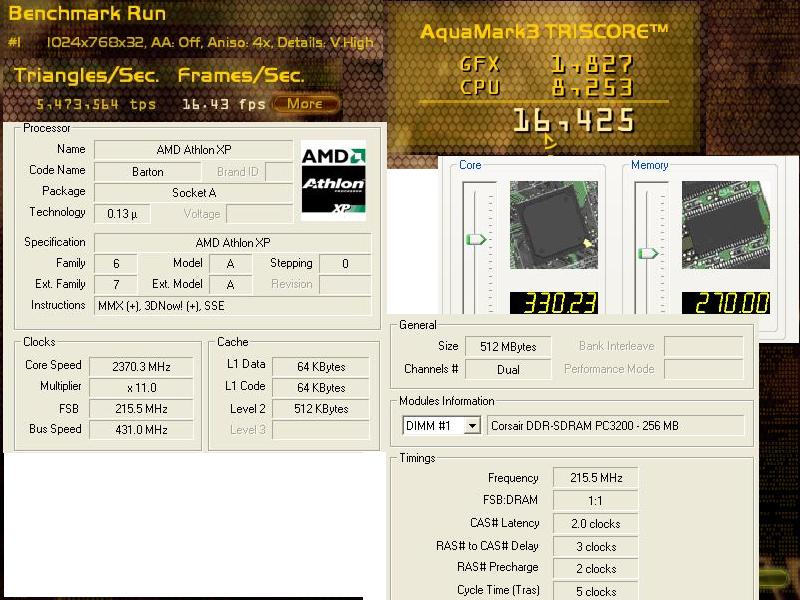
Task: Click the AquaMark3 total score 16,425
Action: 573,121
